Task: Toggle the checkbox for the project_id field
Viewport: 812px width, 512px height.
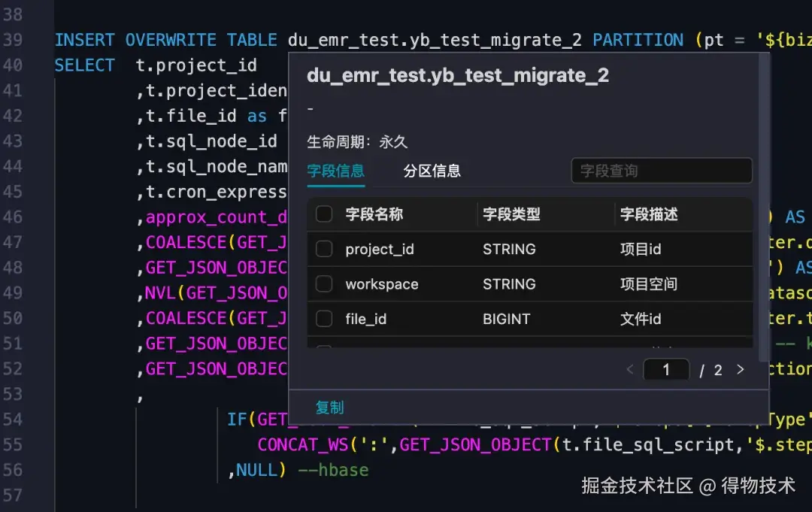Action: (323, 249)
